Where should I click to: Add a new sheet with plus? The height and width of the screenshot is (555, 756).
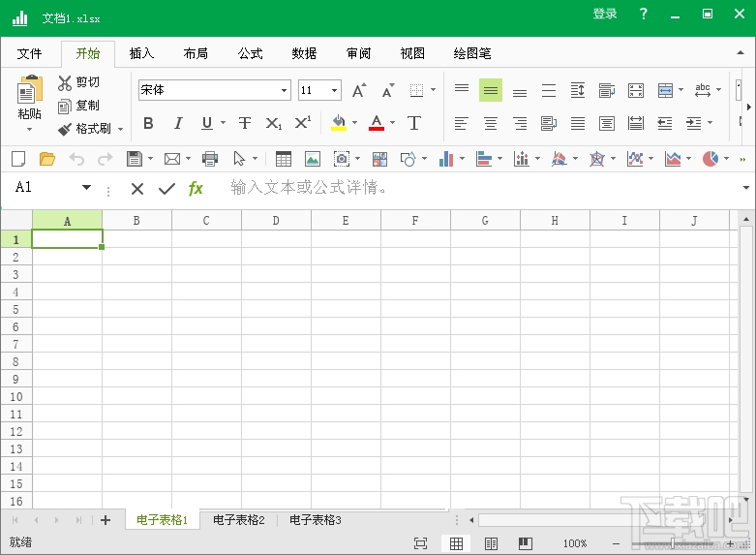click(x=106, y=520)
